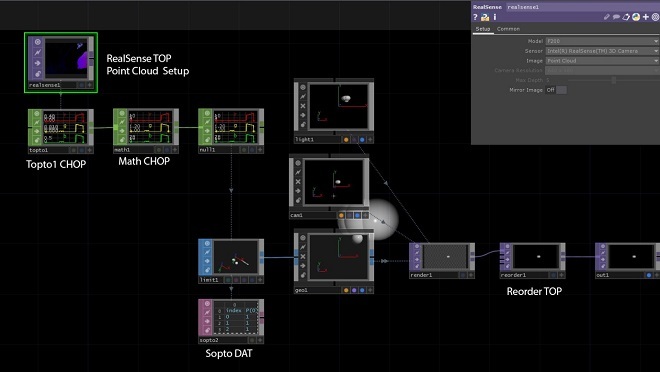Toggle viewer active icon on realsense1 node
The height and width of the screenshot is (372, 660).
(x=37, y=42)
